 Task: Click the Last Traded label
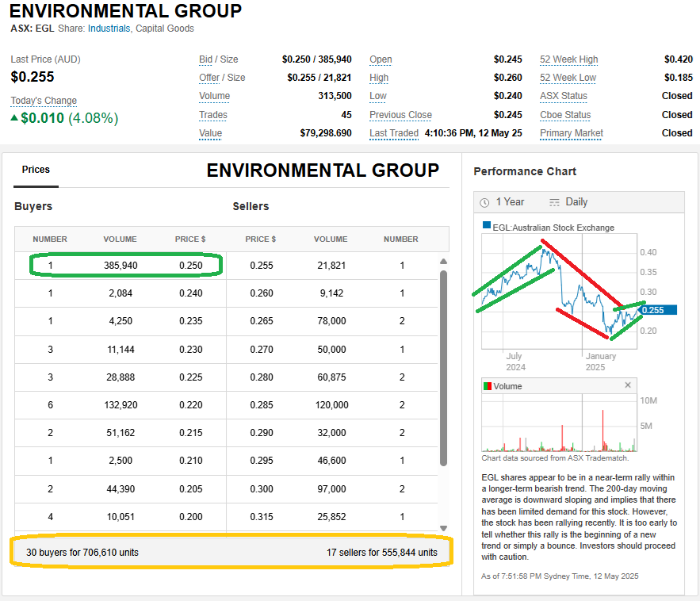tap(393, 133)
